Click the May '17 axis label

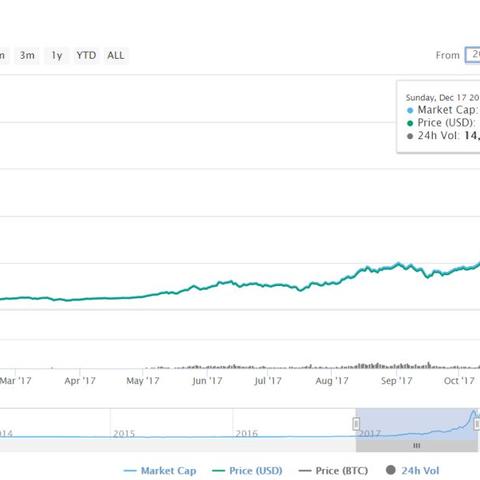tap(143, 381)
